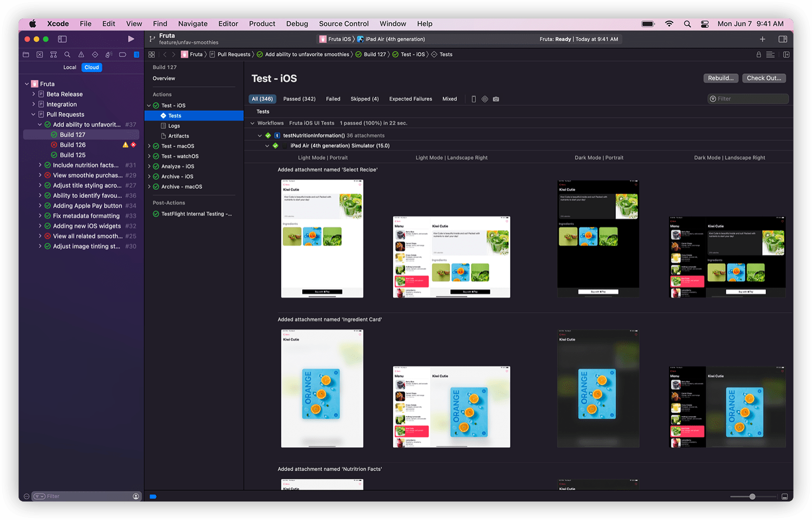
Task: Open the Debug menu
Action: tap(297, 24)
